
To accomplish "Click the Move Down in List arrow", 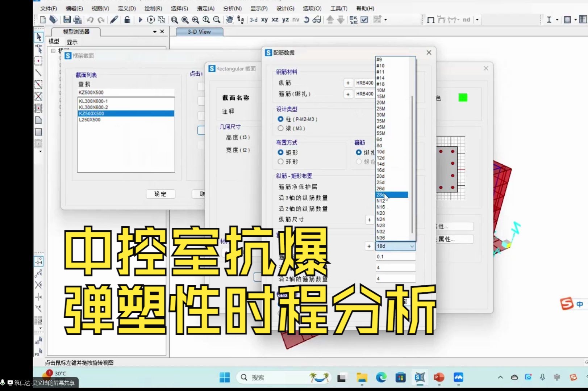I will (x=341, y=20).
